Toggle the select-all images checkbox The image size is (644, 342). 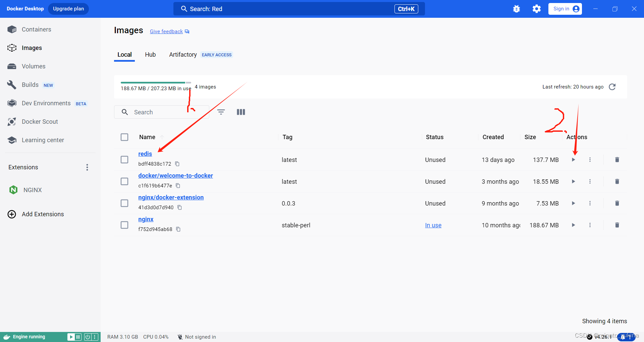click(x=124, y=137)
